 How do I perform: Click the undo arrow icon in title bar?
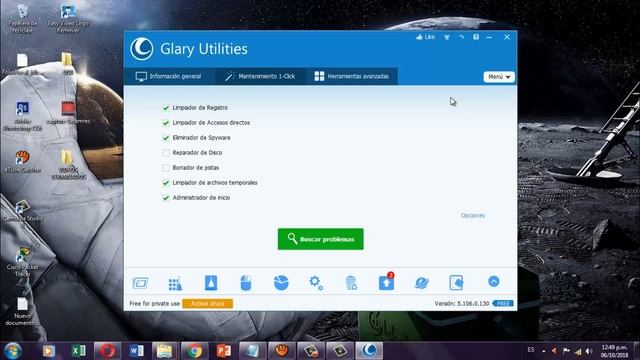(461, 37)
